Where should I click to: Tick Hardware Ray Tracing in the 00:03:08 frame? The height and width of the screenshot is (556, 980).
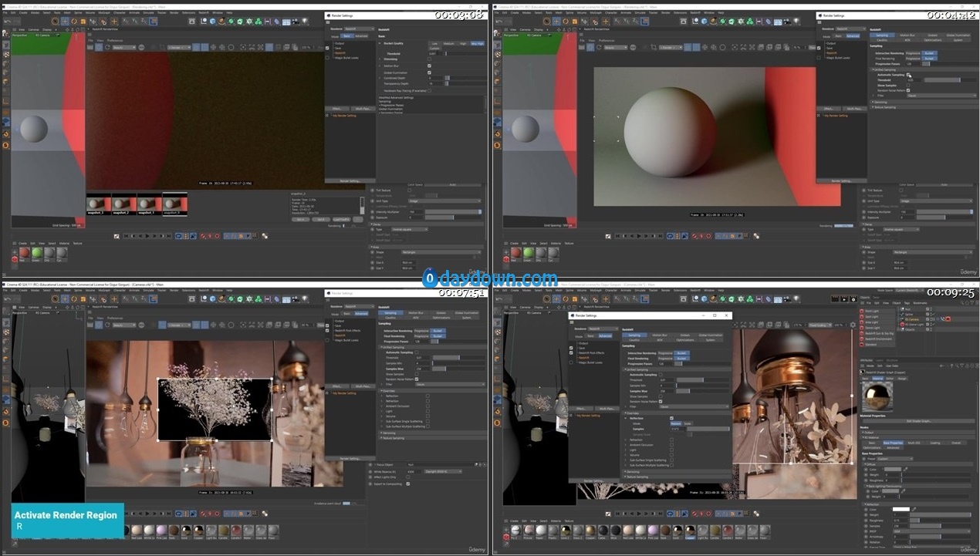(429, 90)
